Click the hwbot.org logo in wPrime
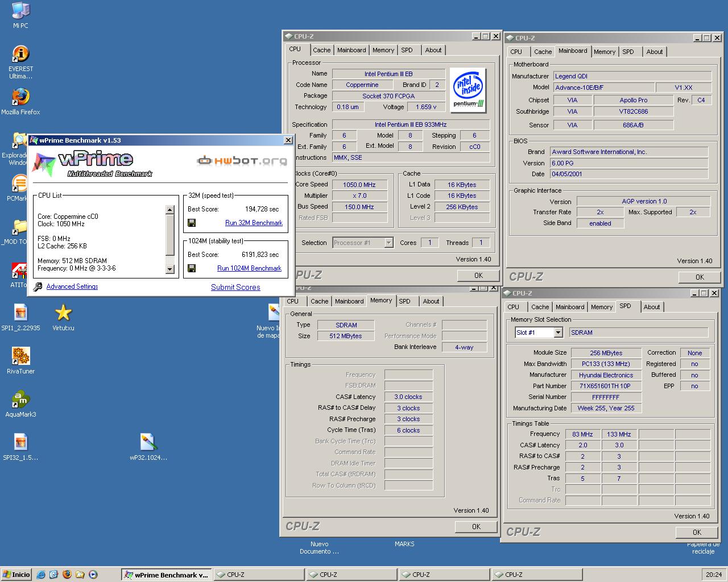Image resolution: width=728 pixels, height=582 pixels. 242,161
